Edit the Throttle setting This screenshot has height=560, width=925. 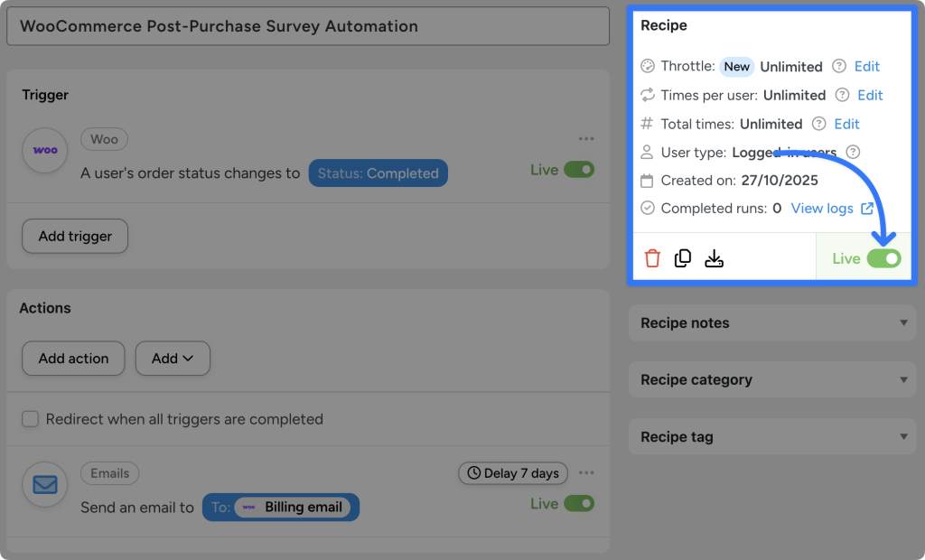[x=867, y=66]
